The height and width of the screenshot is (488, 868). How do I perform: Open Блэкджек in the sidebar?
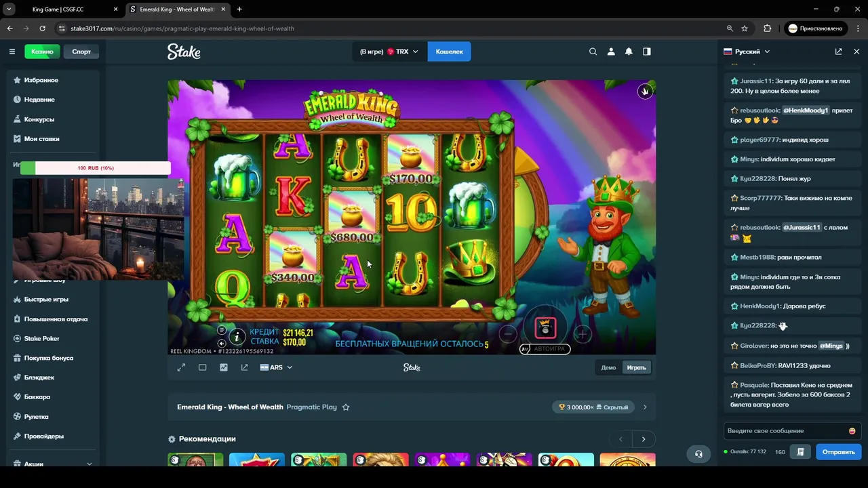coord(53,378)
